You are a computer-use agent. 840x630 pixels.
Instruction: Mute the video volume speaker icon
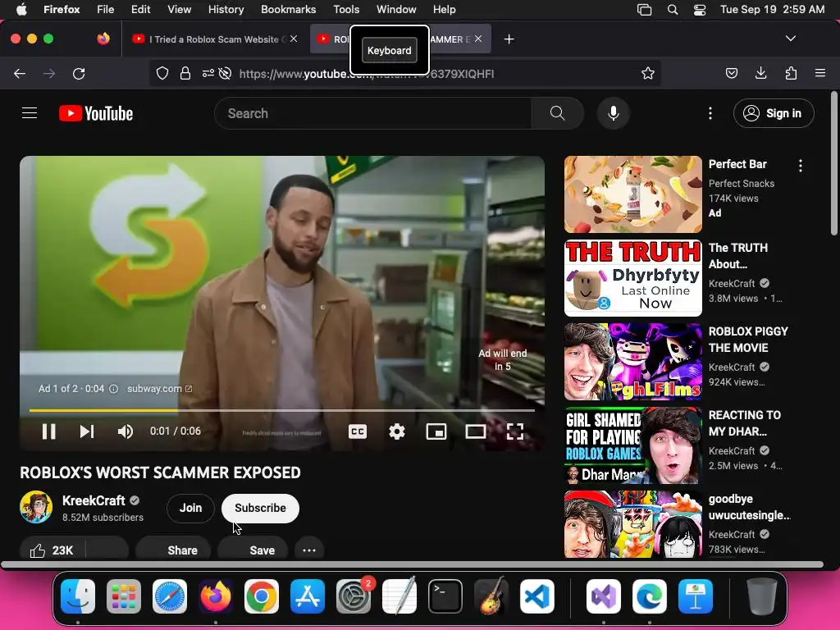[x=126, y=431]
